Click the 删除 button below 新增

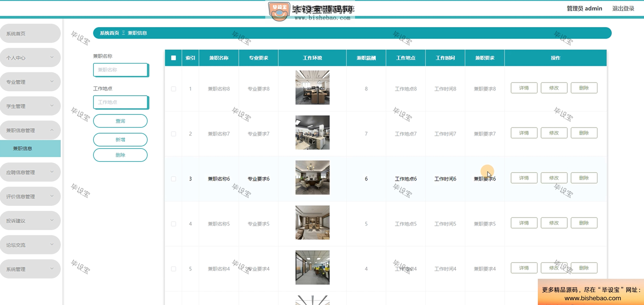point(120,155)
